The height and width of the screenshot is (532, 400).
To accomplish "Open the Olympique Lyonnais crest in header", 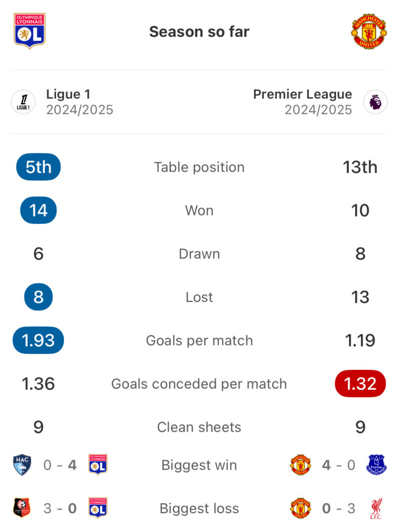I will point(30,31).
